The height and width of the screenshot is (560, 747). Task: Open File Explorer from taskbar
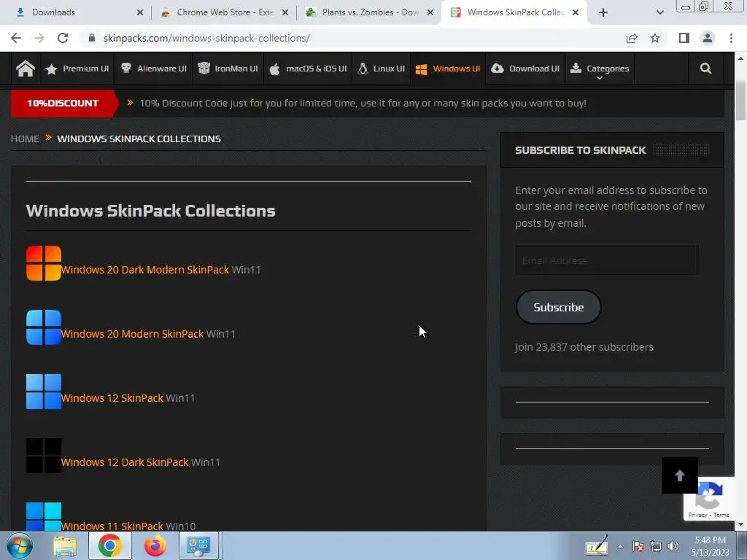65,545
